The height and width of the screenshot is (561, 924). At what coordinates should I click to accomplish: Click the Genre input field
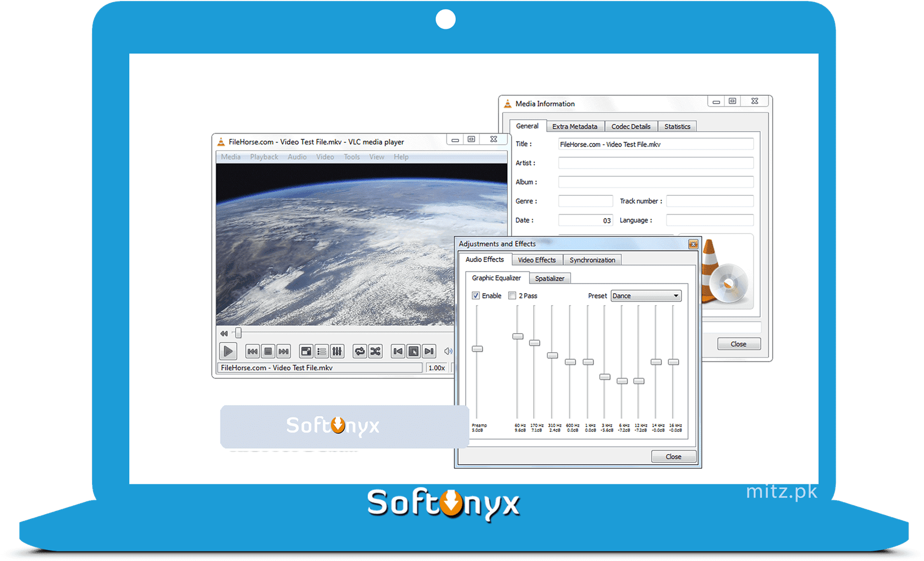tap(585, 201)
